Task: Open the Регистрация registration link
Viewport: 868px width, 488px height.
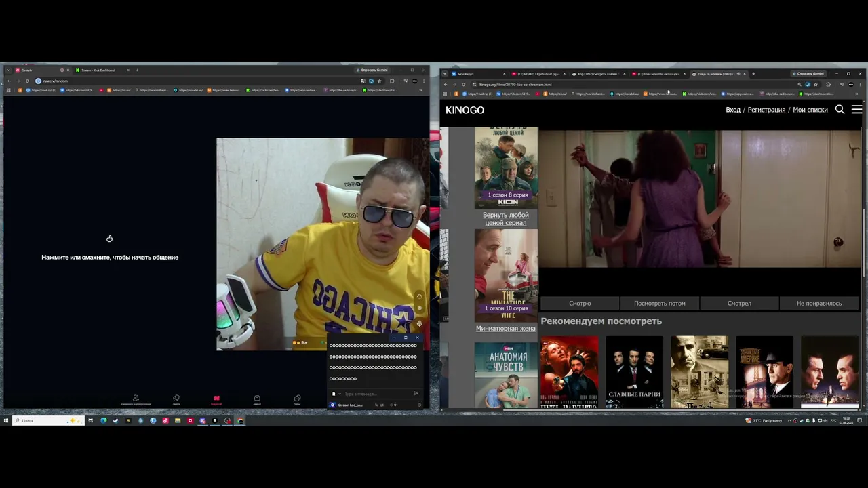Action: tap(766, 110)
